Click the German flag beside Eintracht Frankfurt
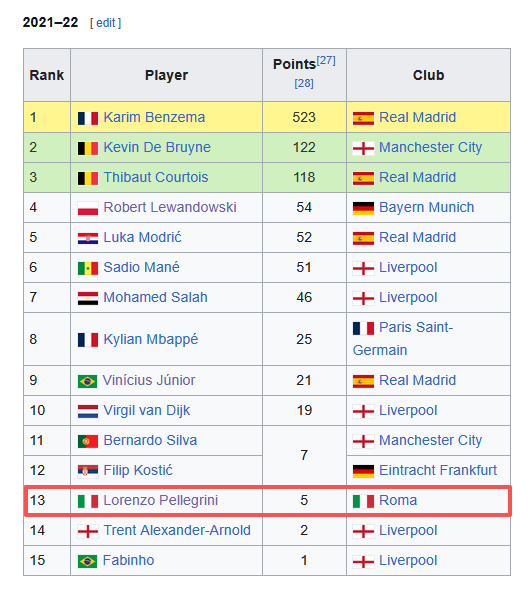 363,471
